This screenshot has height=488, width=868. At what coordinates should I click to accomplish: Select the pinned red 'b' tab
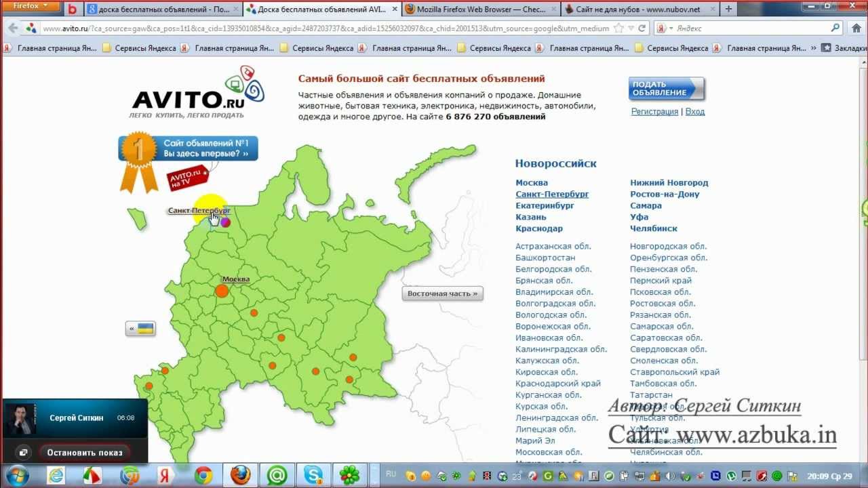[x=72, y=9]
